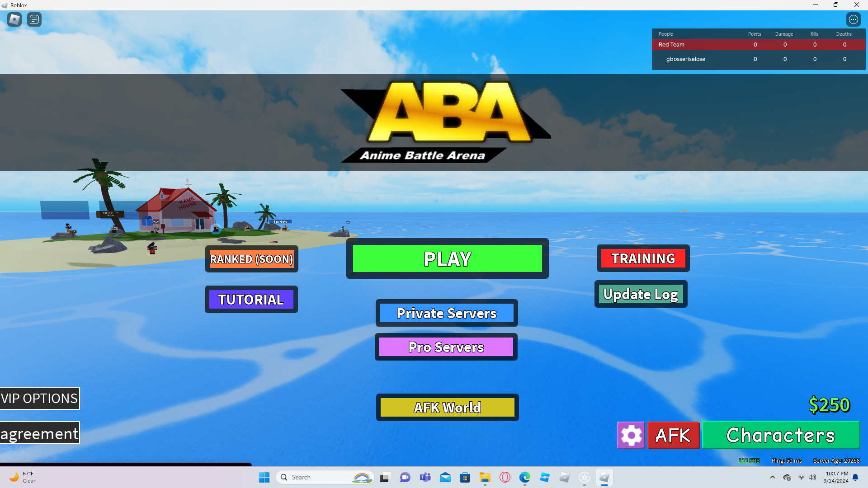868x488 pixels.
Task: Select Private Servers menu entry
Action: click(x=447, y=313)
